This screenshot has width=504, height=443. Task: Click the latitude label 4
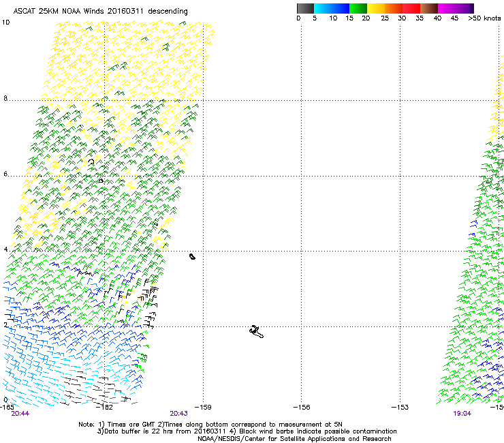(5, 249)
